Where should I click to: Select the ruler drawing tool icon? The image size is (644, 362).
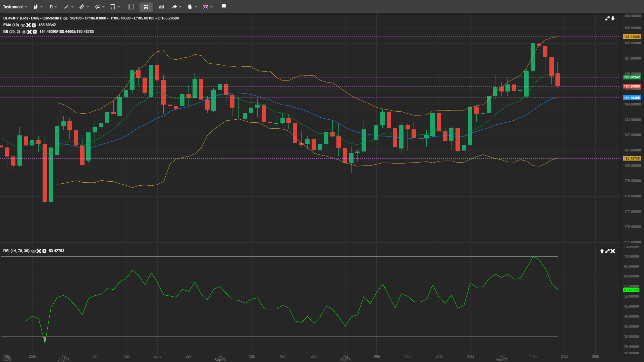(82, 7)
